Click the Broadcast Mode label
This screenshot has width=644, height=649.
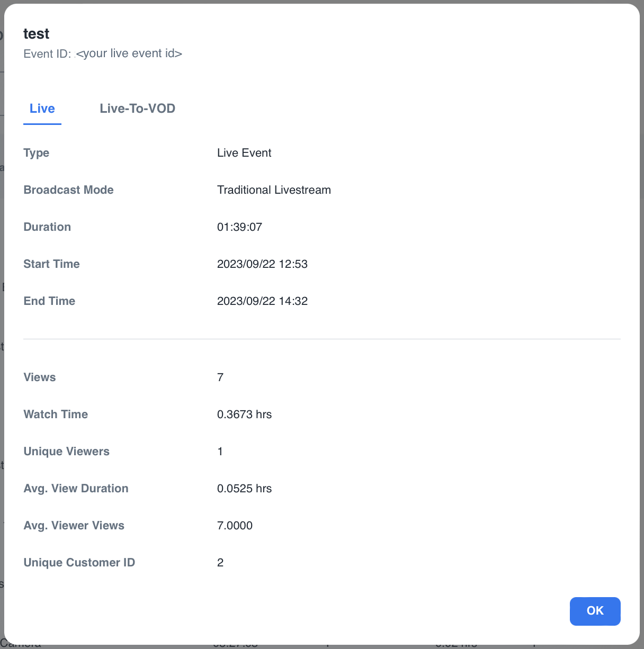[x=68, y=190]
